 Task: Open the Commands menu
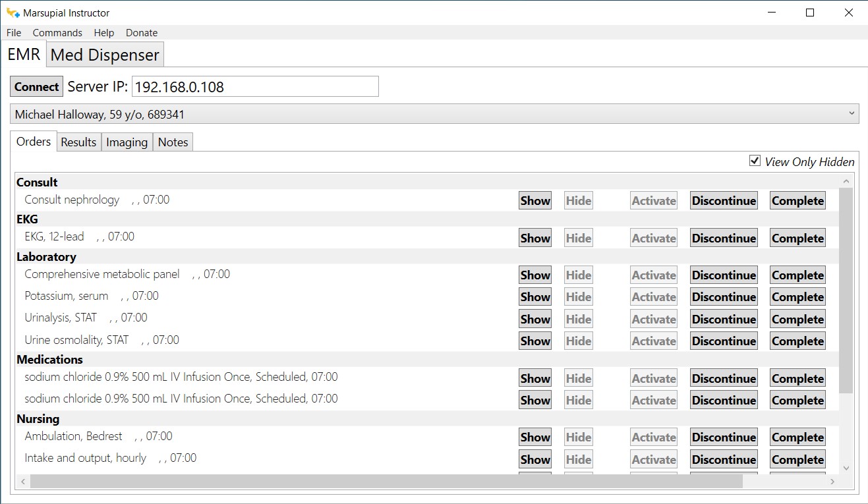pyautogui.click(x=57, y=32)
